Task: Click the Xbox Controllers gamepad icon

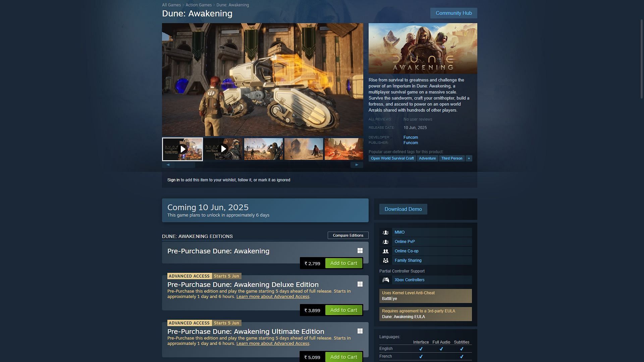Action: (x=386, y=280)
